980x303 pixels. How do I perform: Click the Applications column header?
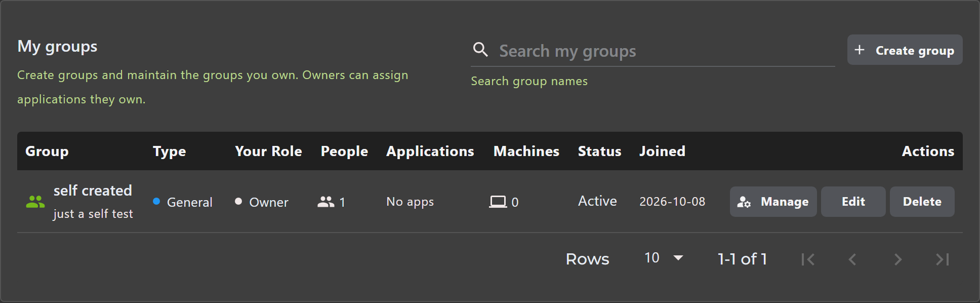(x=430, y=151)
